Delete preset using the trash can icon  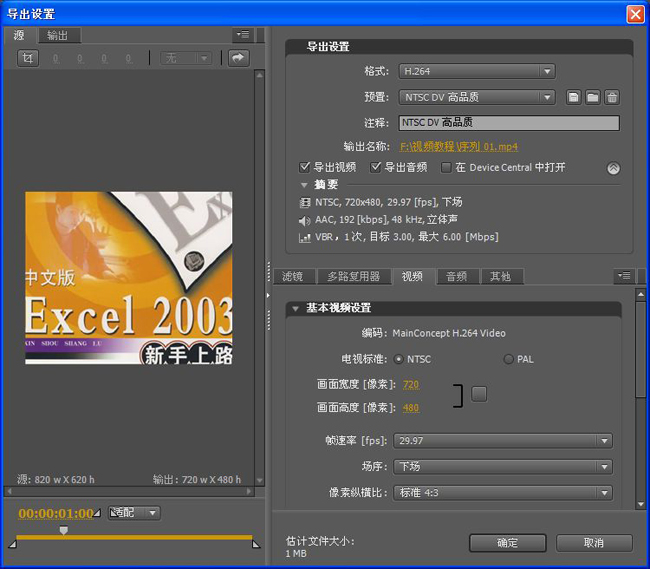tap(612, 97)
